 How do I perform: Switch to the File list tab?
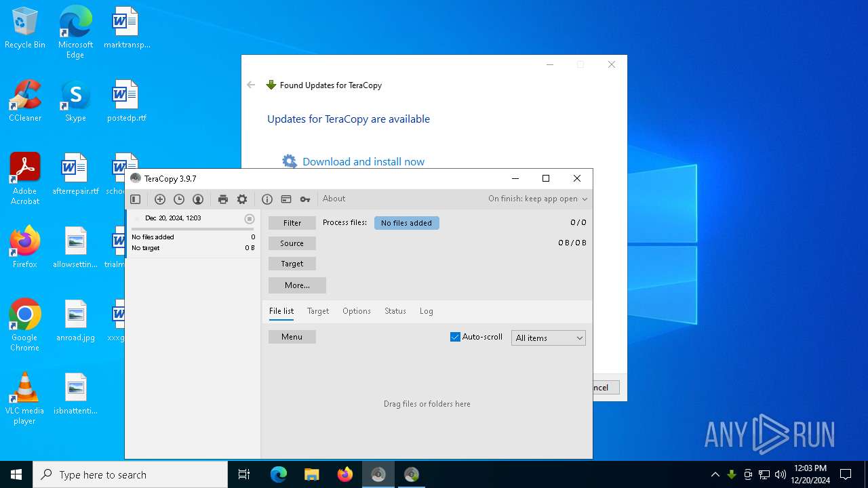pos(281,311)
